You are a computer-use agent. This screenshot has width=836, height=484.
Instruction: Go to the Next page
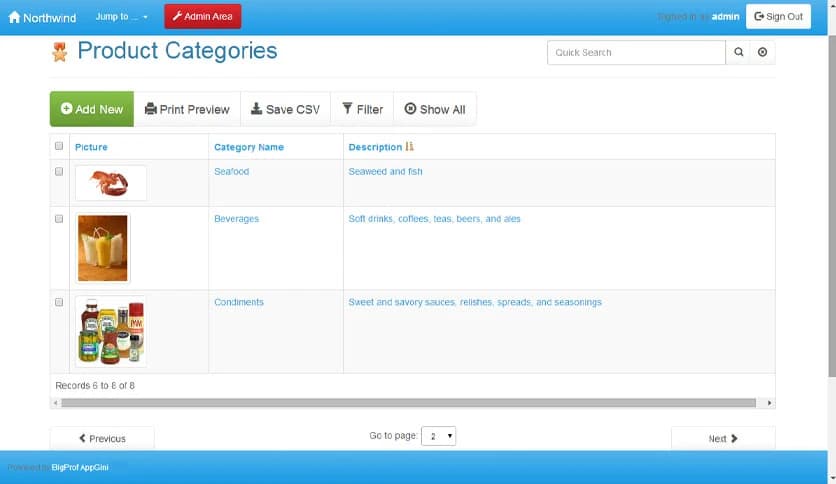pyautogui.click(x=723, y=438)
